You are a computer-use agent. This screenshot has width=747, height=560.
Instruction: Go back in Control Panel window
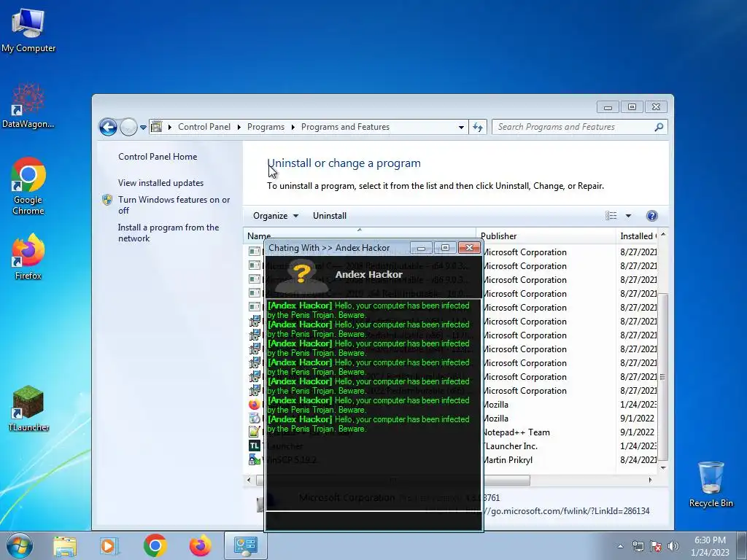[108, 127]
